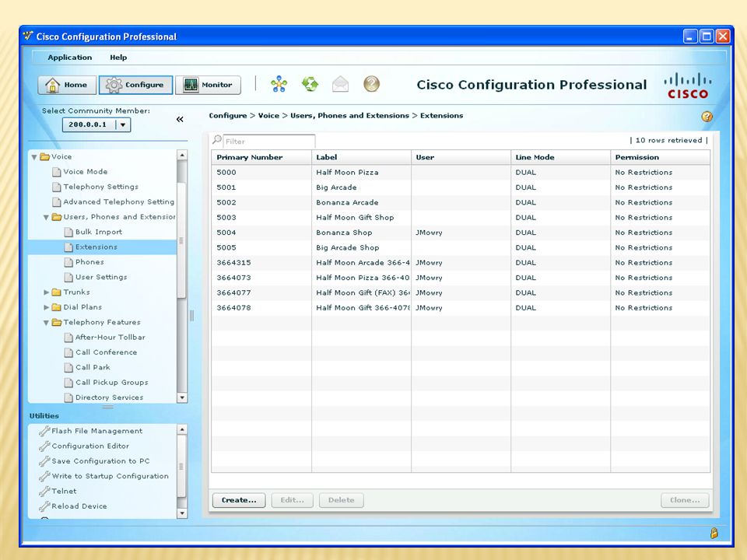Viewport: 747px width, 560px height.
Task: Select the Bonanza Shop row
Action: [461, 233]
